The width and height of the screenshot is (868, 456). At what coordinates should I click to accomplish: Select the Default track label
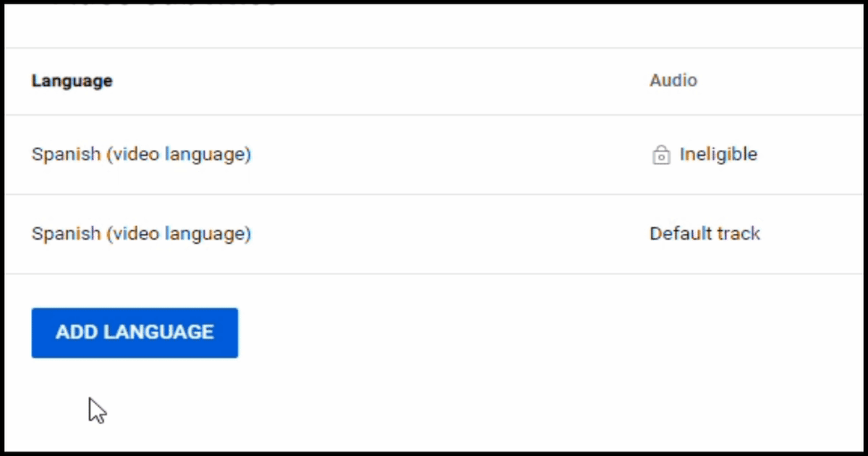point(705,233)
